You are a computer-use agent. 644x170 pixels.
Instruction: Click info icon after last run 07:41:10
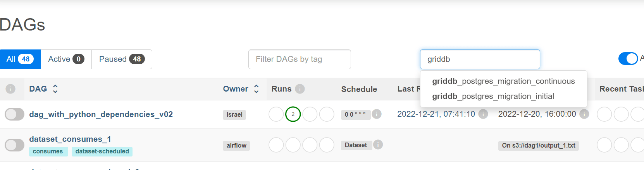point(483,114)
